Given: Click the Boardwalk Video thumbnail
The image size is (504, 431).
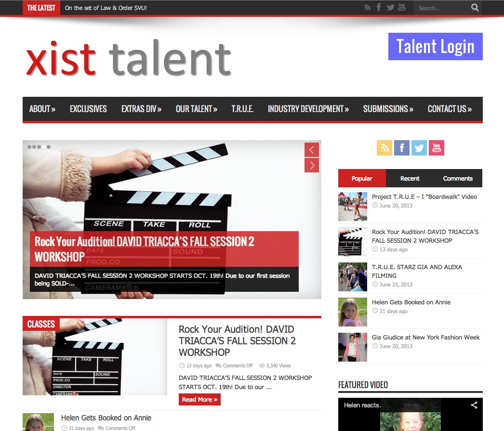Looking at the screenshot, I should 353,207.
